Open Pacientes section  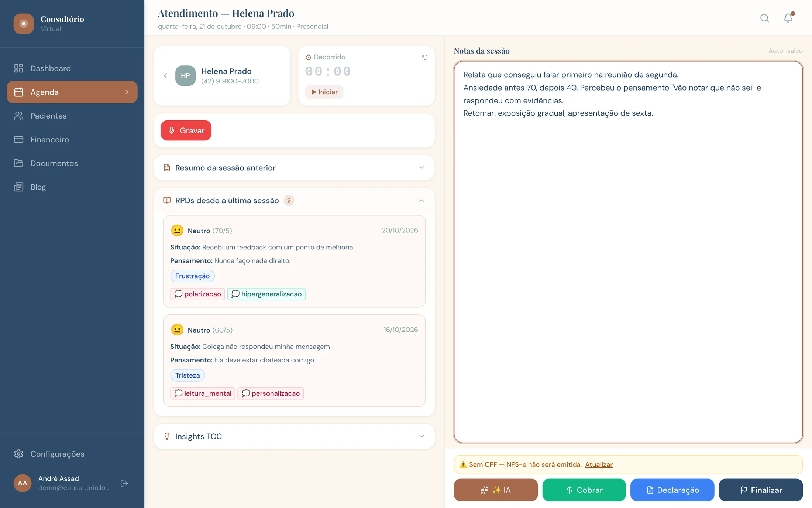click(x=72, y=116)
